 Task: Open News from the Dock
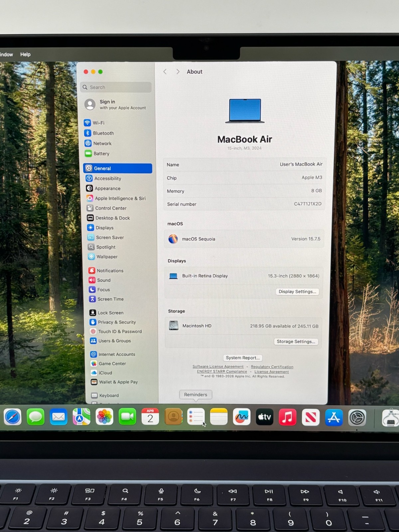click(311, 417)
